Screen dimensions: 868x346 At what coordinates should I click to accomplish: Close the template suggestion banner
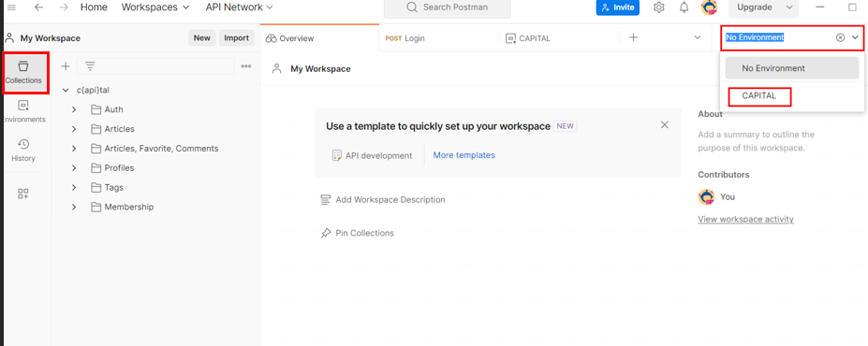click(x=665, y=125)
